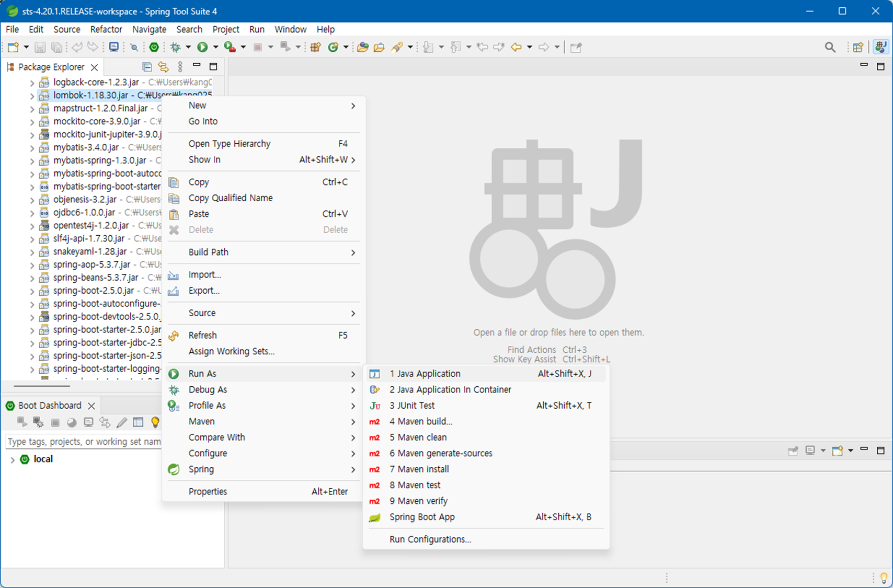Screen dimensions: 893x588
Task: Close the Package Explorer tab
Action: (94, 67)
